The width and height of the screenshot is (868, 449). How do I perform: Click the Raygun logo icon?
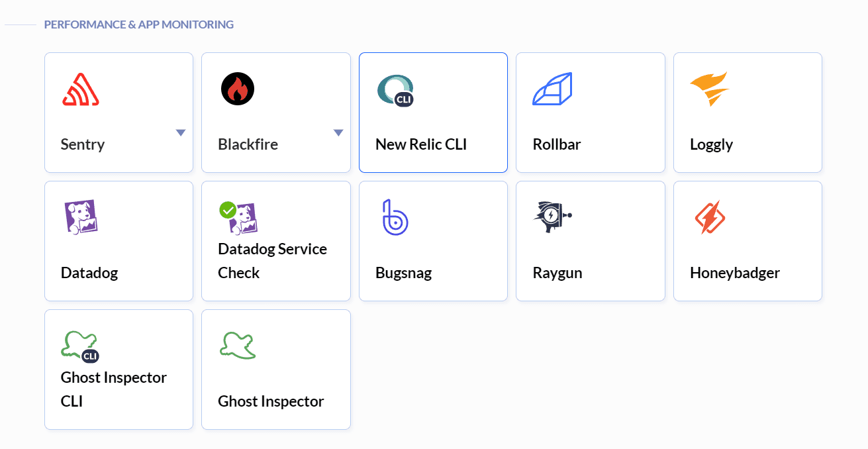[x=552, y=217]
